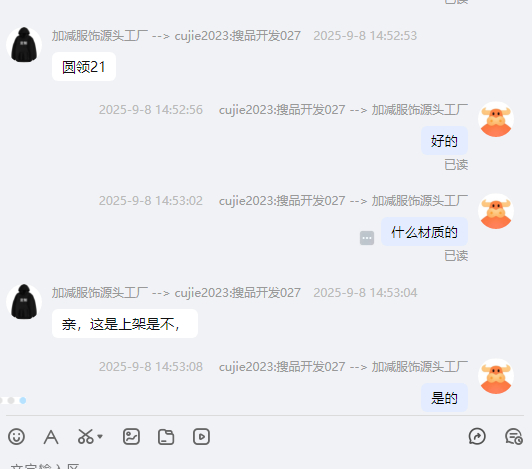Open the send image icon
The image size is (532, 469).
(131, 436)
